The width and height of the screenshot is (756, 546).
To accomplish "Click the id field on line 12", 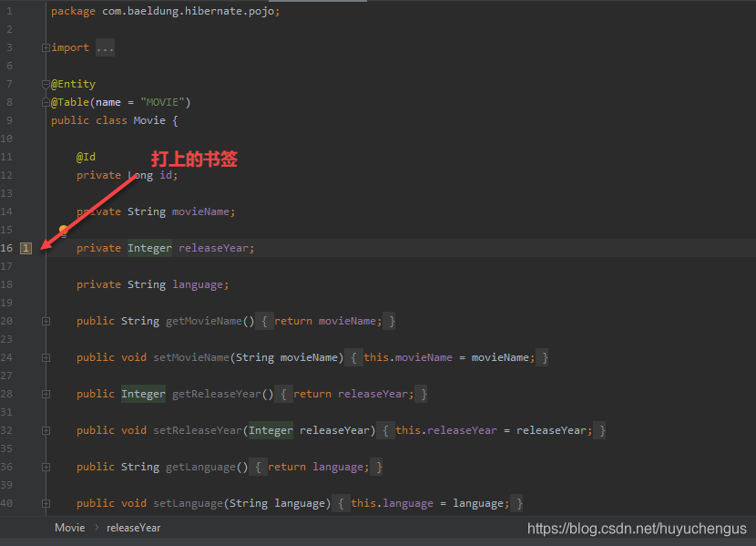I will tap(166, 175).
